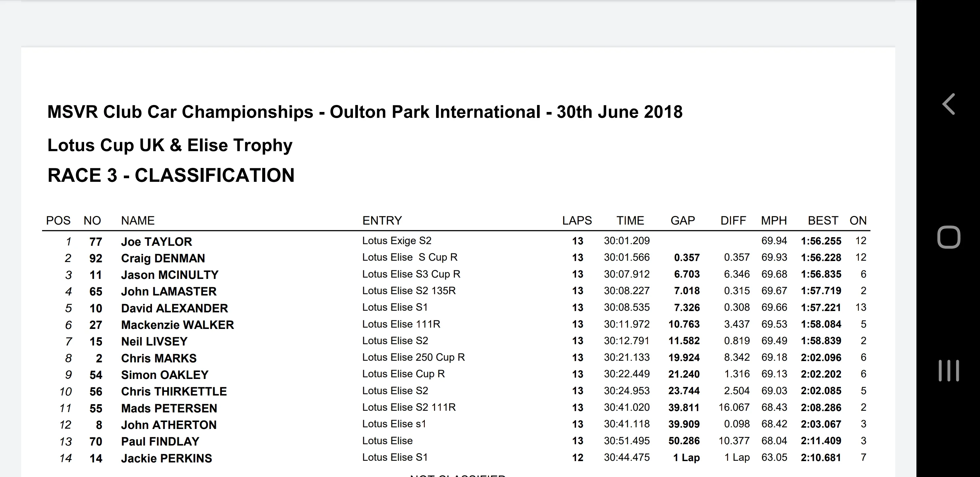980x477 pixels.
Task: Click Craig DENMAN in the results
Action: [x=163, y=258]
